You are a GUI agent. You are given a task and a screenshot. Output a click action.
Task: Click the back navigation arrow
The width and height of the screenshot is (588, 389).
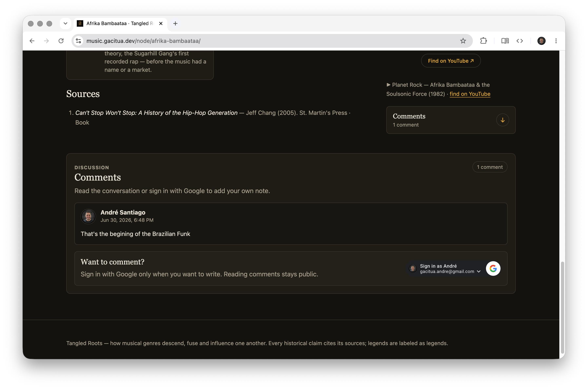click(x=32, y=41)
